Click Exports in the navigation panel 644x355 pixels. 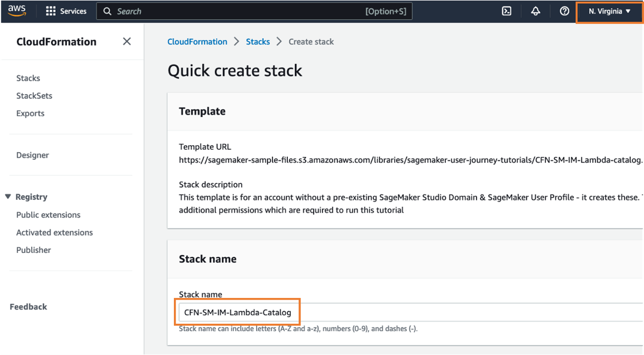30,113
